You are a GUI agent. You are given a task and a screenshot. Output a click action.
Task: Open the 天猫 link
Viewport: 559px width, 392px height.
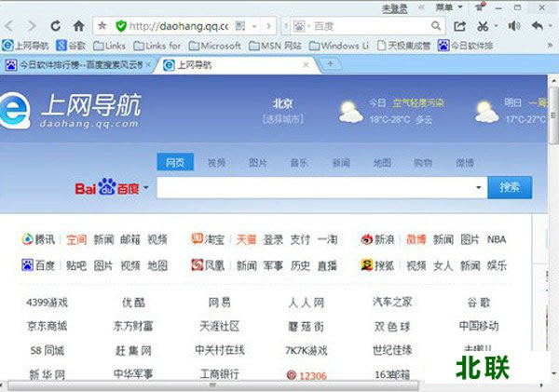point(246,239)
